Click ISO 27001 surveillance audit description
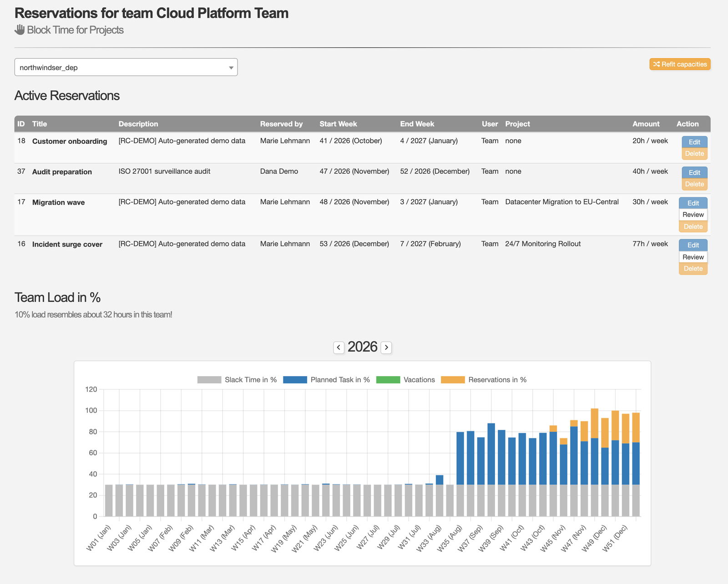The image size is (728, 584). 164,171
